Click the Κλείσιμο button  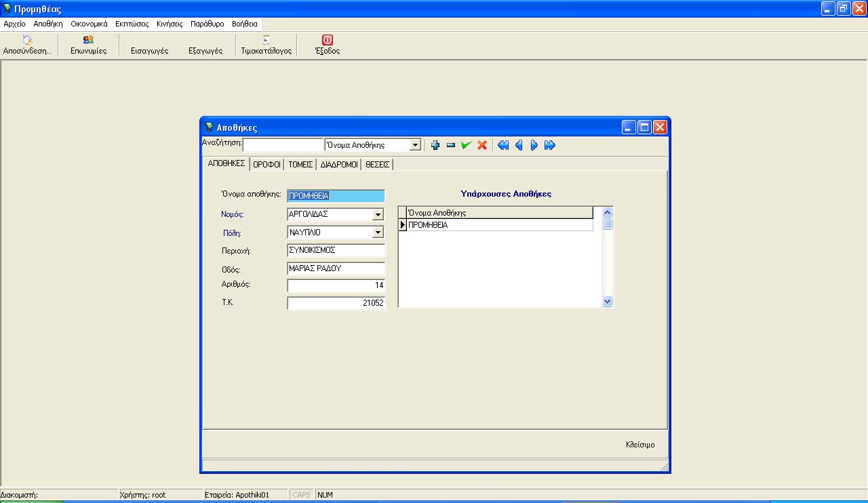click(x=640, y=445)
